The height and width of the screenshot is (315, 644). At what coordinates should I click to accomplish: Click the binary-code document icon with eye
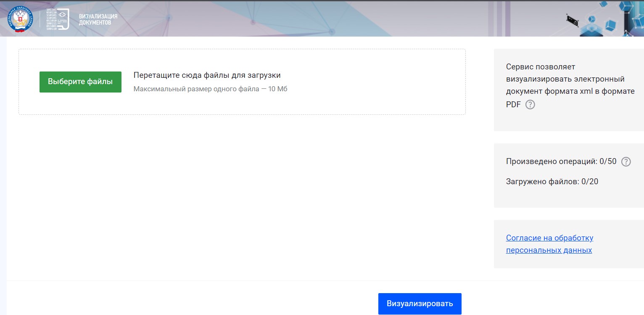tap(57, 19)
